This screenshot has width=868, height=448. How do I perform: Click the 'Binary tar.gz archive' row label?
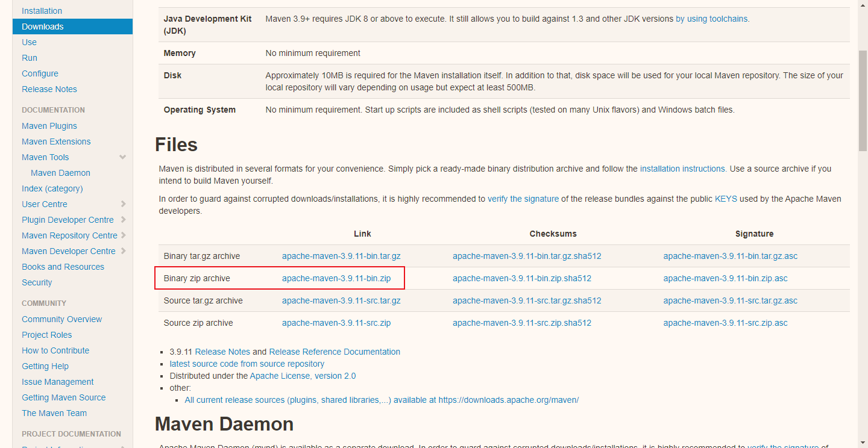pyautogui.click(x=202, y=256)
